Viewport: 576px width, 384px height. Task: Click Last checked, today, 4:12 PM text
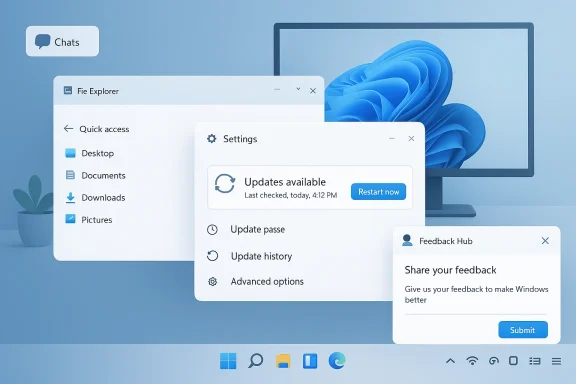pos(291,195)
